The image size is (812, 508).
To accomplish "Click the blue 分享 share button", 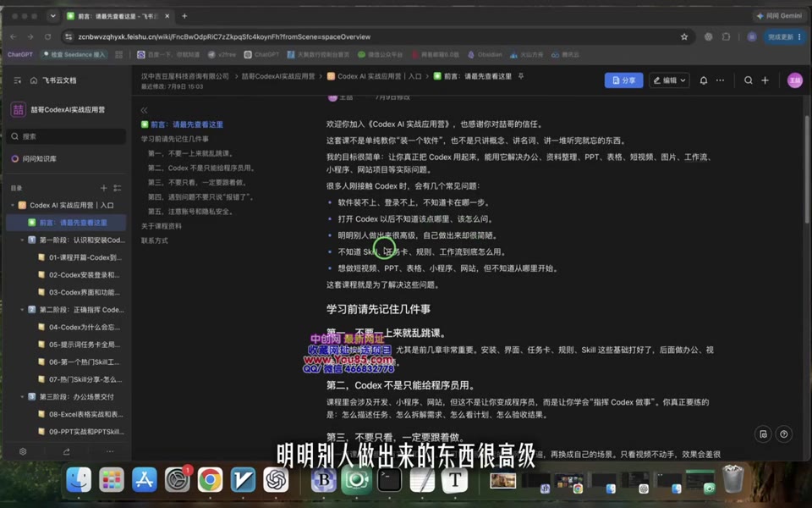I will coord(623,80).
